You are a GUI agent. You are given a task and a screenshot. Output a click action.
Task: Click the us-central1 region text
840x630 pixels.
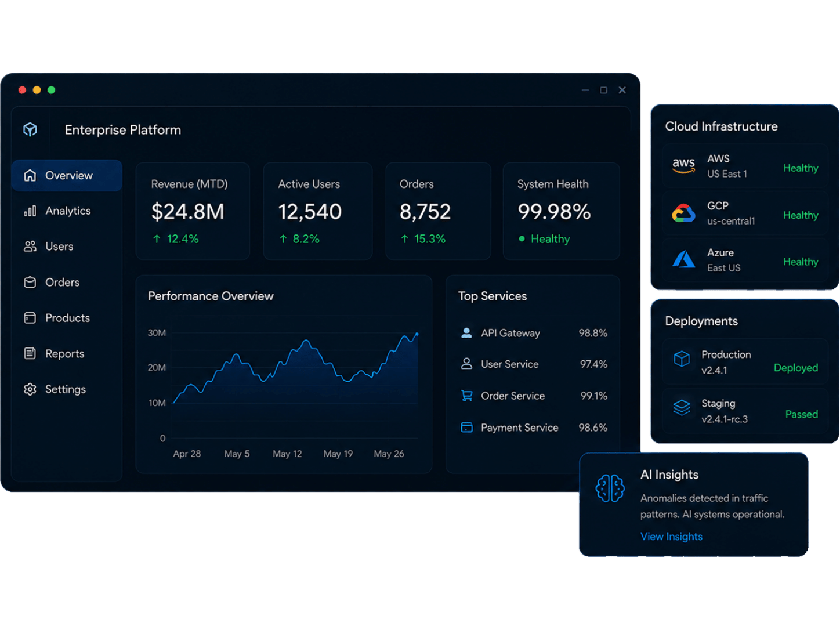(x=731, y=221)
